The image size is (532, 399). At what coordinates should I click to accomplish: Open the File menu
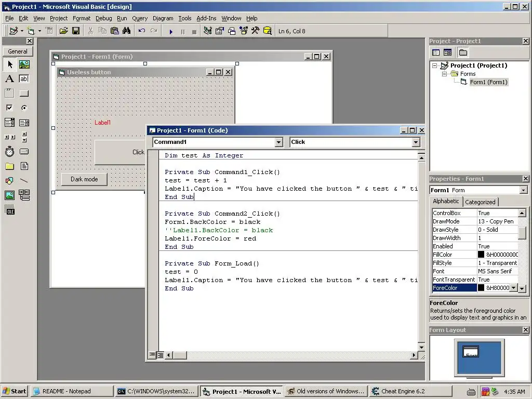click(9, 18)
